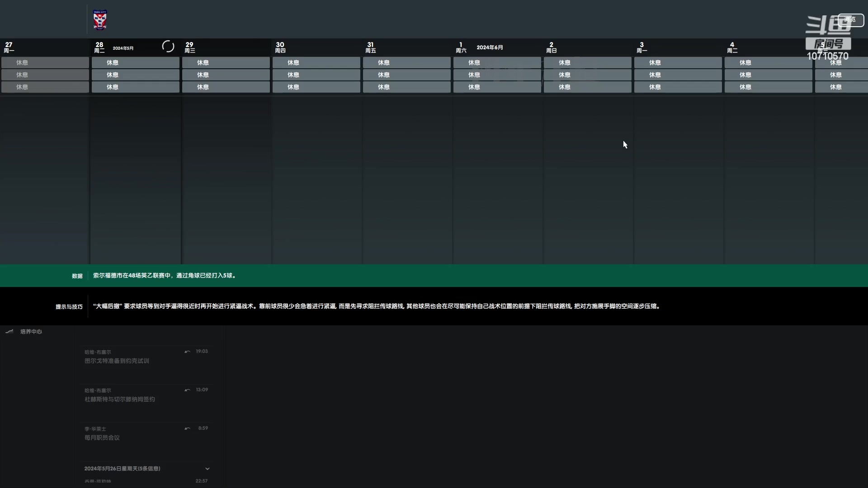Open the 图尔戈特准备到约克试训 inbox message
Image resolution: width=868 pixels, height=488 pixels.
(117, 361)
